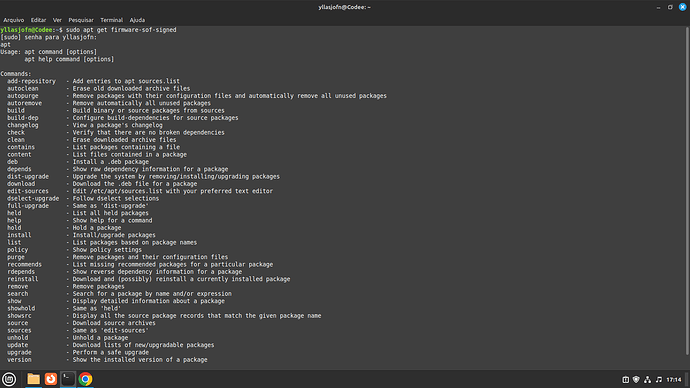Click the 'policy' command name
690x388 pixels.
tap(17, 250)
